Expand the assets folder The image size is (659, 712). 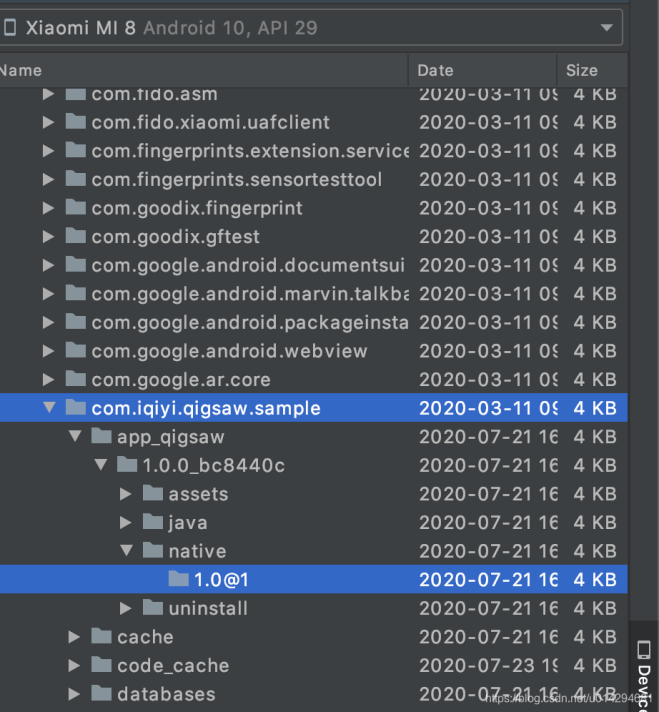pyautogui.click(x=125, y=494)
